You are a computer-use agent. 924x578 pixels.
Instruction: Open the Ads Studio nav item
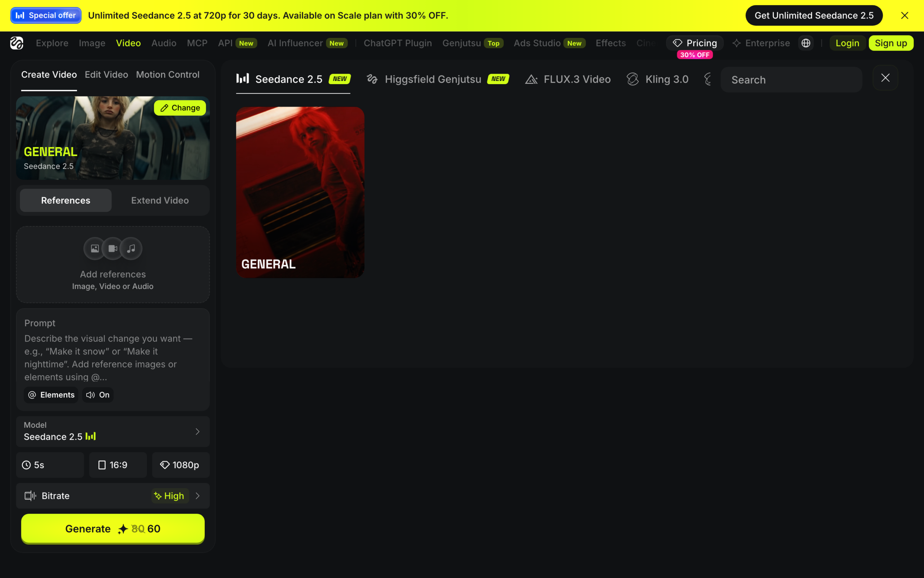tap(549, 43)
